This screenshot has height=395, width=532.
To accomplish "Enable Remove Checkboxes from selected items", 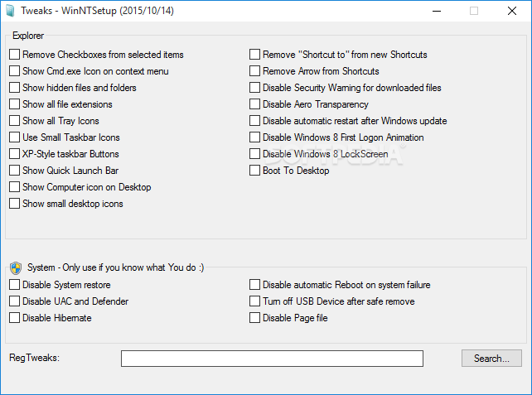I will point(15,55).
